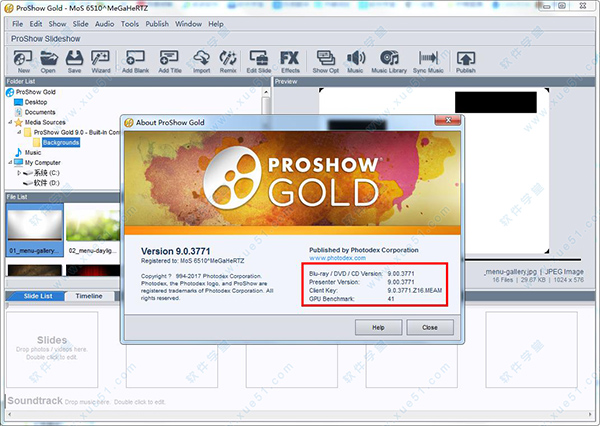Screen dimensions: 600x426
Task: Open the Show menu
Action: pos(57,24)
